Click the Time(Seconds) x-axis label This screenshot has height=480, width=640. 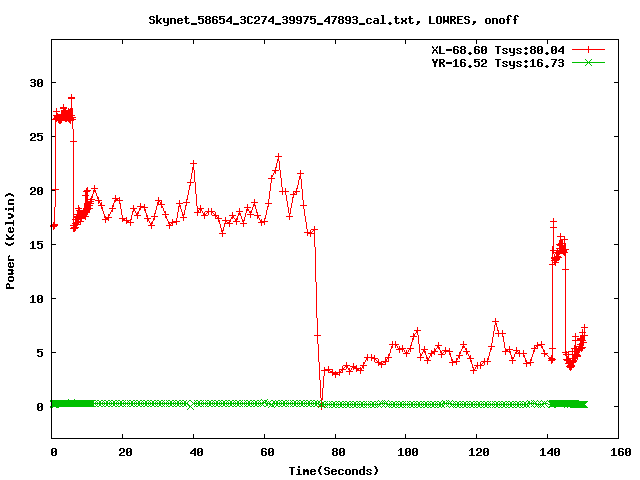pyautogui.click(x=334, y=471)
